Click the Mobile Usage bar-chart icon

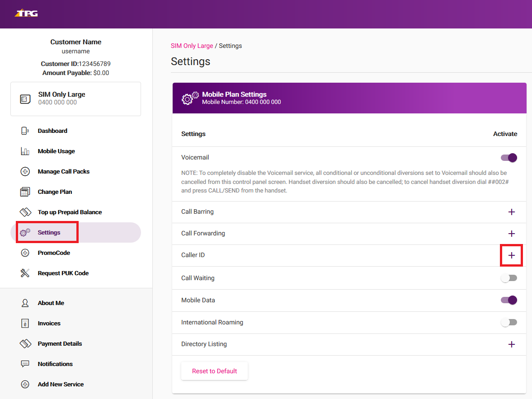point(25,151)
